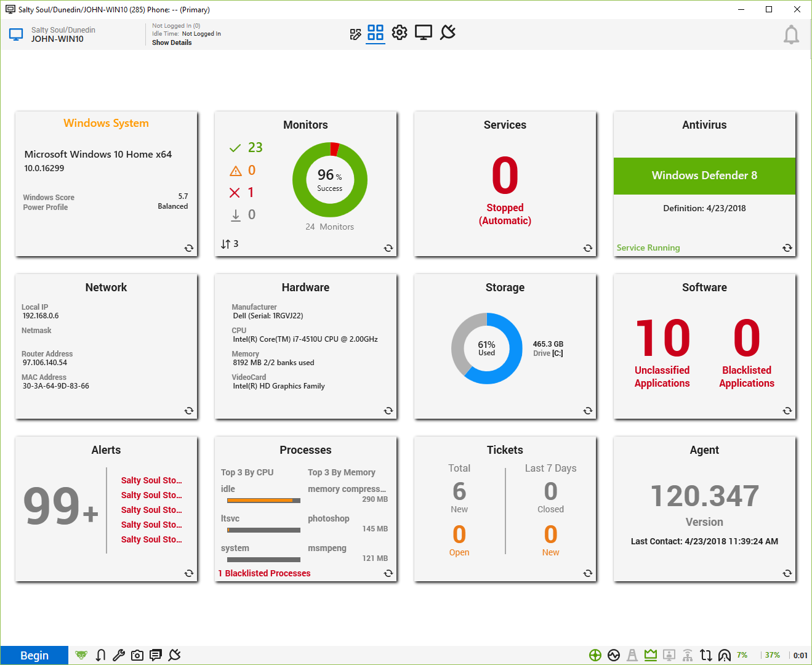Refresh the Monitors tile
This screenshot has height=665, width=812.
tap(388, 248)
